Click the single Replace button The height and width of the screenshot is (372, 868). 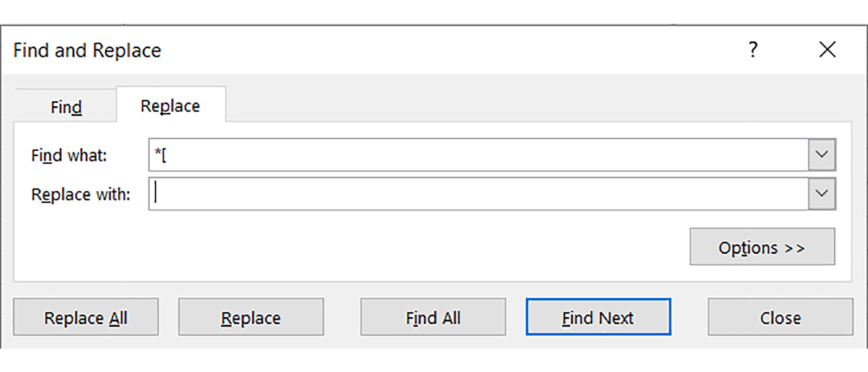tap(251, 317)
